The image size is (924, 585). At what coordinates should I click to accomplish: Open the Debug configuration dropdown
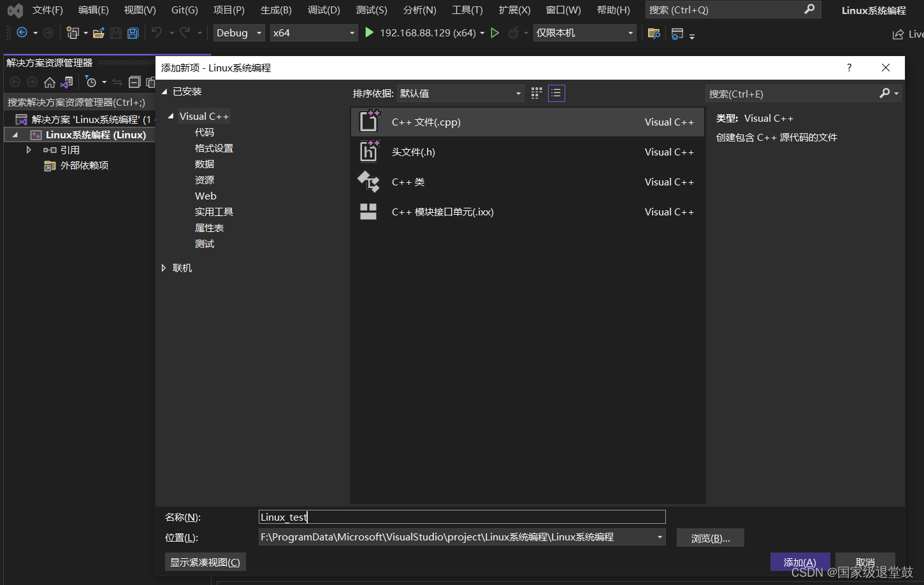(x=239, y=32)
